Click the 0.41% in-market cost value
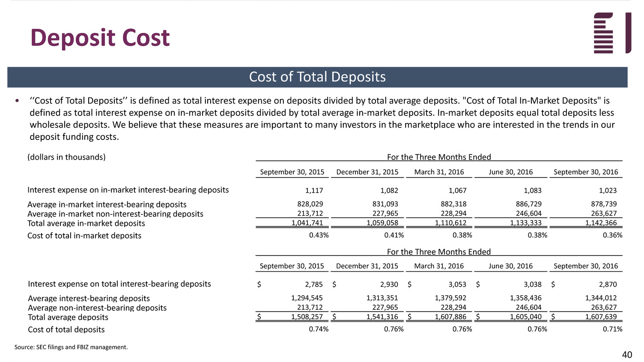The image size is (644, 362). (394, 235)
